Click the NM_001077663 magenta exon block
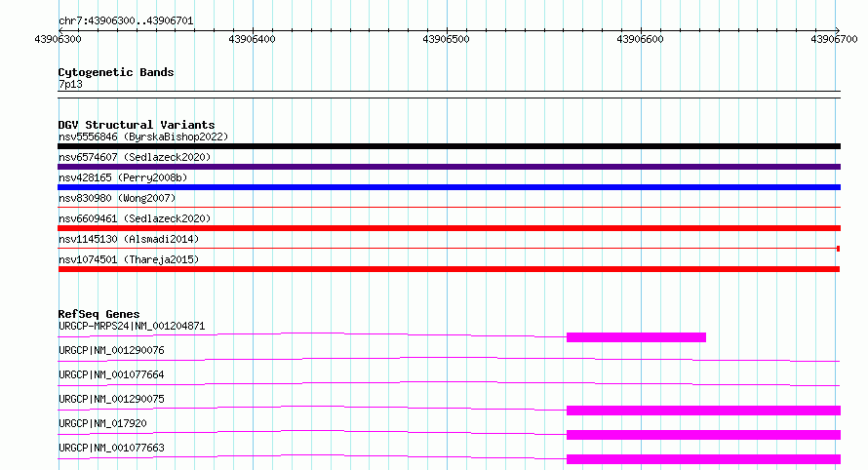 tap(703, 459)
